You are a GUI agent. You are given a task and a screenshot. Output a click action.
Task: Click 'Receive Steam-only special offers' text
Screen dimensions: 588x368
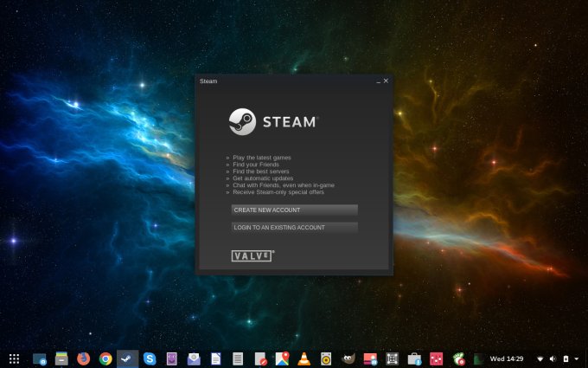[x=278, y=192]
